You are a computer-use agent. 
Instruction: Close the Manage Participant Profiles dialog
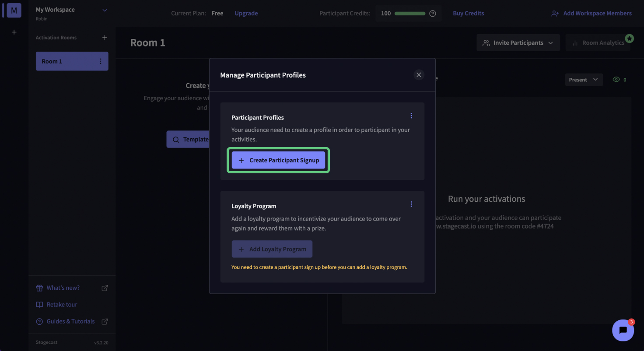tap(419, 75)
